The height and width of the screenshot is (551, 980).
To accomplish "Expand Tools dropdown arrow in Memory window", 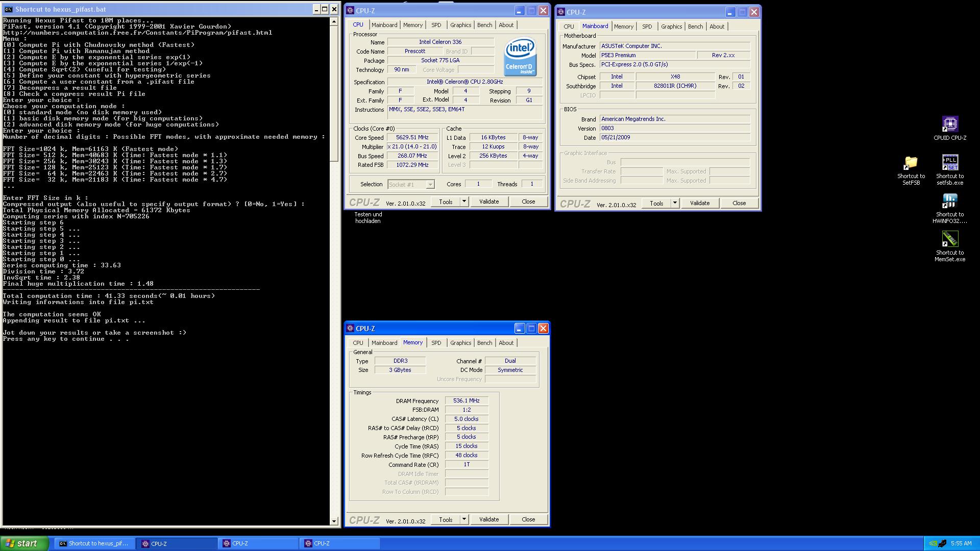I will (x=464, y=519).
